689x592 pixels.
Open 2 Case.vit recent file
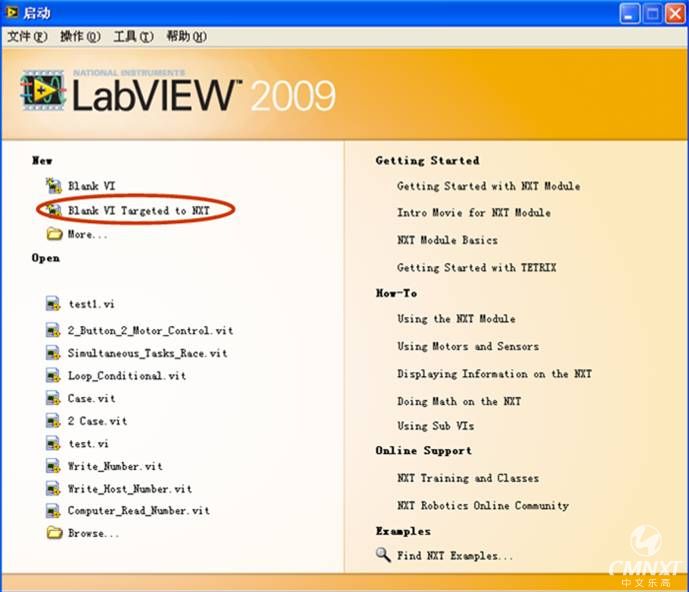98,421
